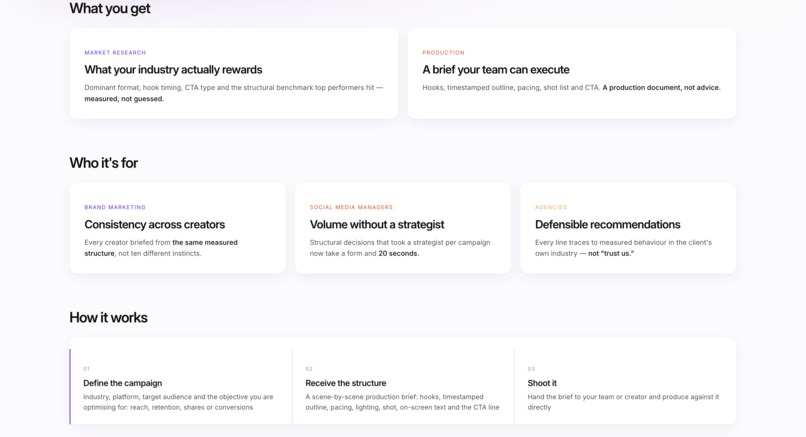This screenshot has height=437, width=806.
Task: Click 'Defensible recommendations' card title
Action: pyautogui.click(x=608, y=225)
